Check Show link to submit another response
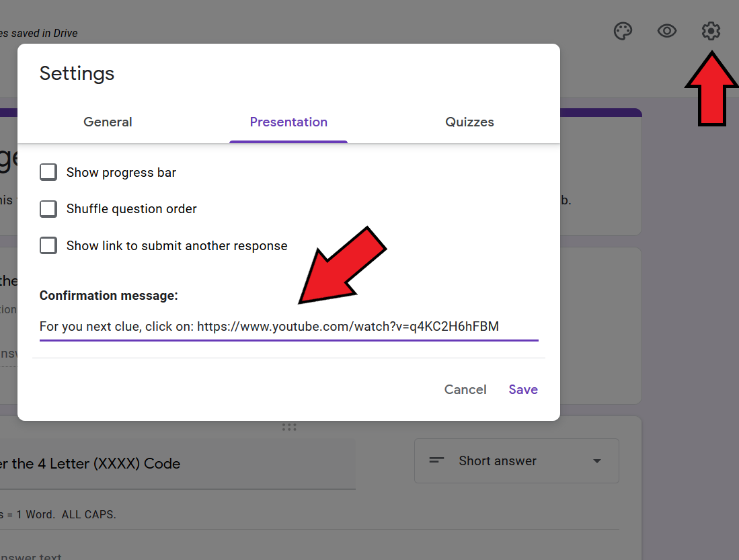Screen dimensions: 739x560 pos(48,245)
